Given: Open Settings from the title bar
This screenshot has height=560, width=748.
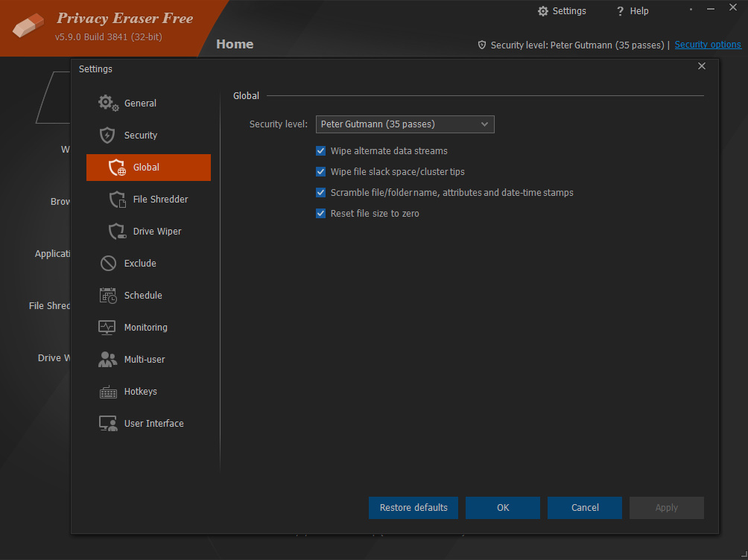Looking at the screenshot, I should click(569, 11).
